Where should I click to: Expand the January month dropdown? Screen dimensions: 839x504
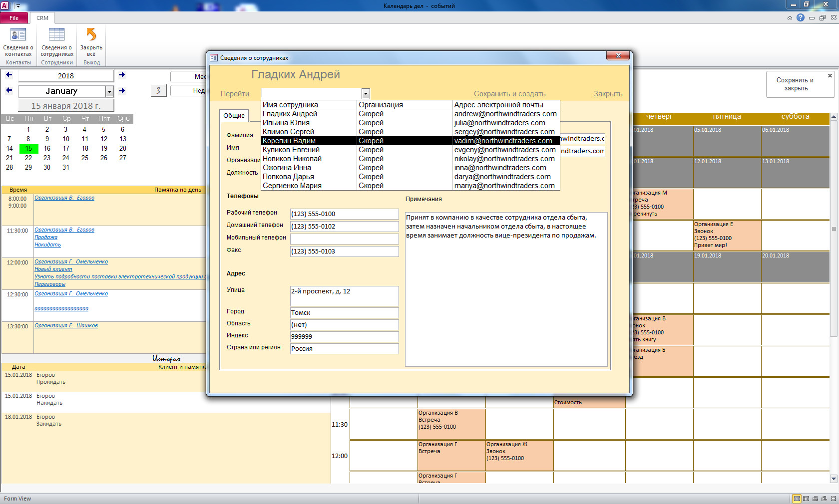(109, 91)
